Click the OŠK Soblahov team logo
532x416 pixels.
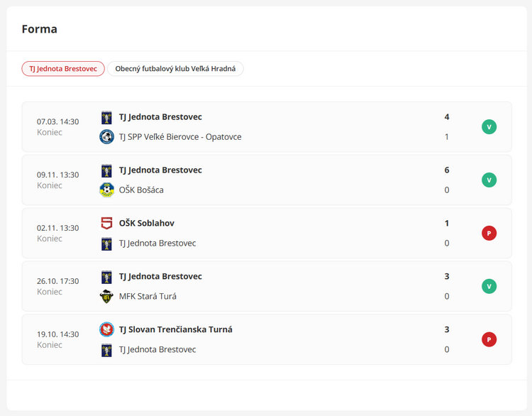(x=106, y=224)
